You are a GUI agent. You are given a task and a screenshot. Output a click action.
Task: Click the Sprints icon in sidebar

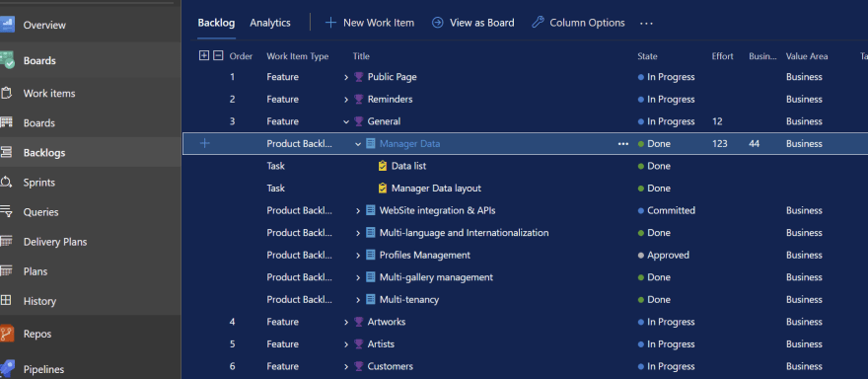coord(6,183)
